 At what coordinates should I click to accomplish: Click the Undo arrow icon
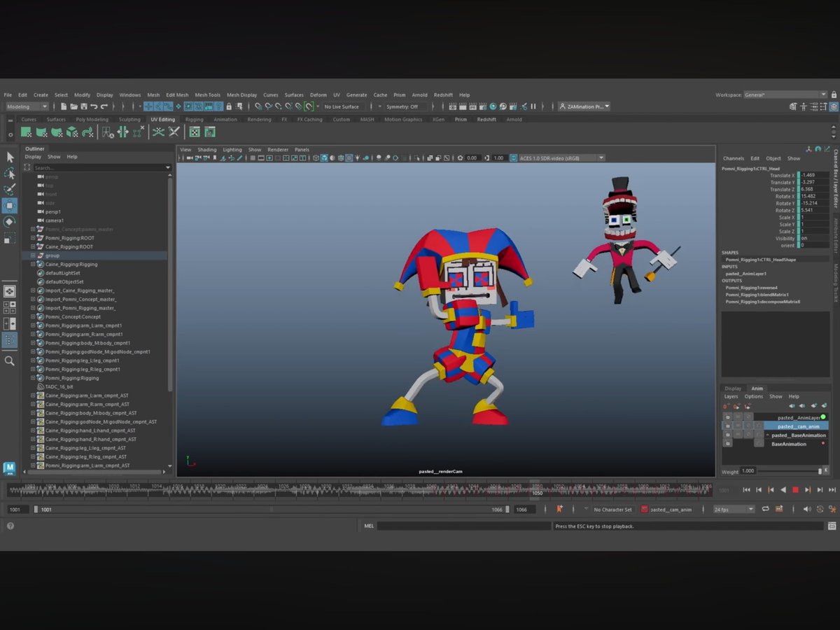click(94, 106)
